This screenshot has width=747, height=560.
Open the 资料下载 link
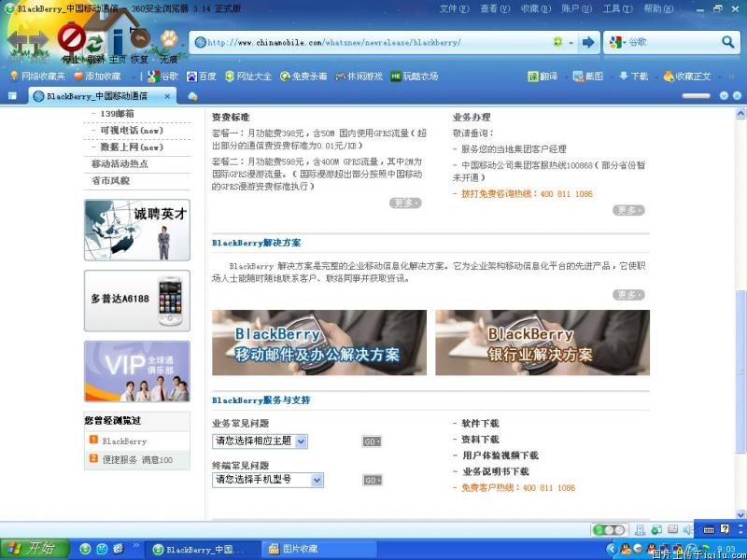coord(480,439)
